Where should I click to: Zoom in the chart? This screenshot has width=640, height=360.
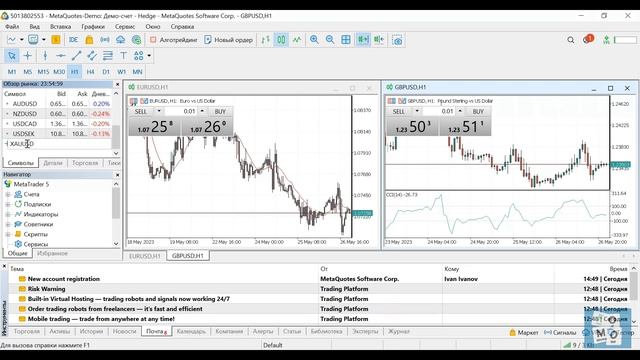pyautogui.click(x=314, y=40)
